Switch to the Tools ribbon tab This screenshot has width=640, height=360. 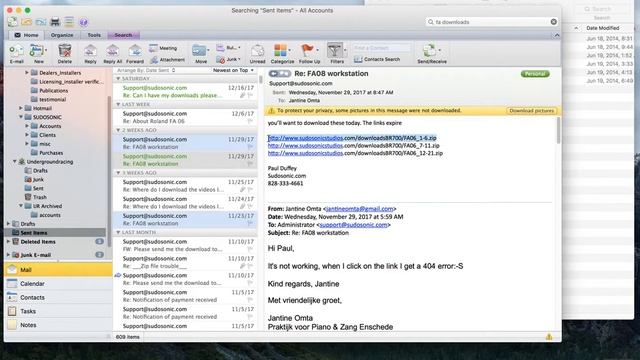coord(94,36)
